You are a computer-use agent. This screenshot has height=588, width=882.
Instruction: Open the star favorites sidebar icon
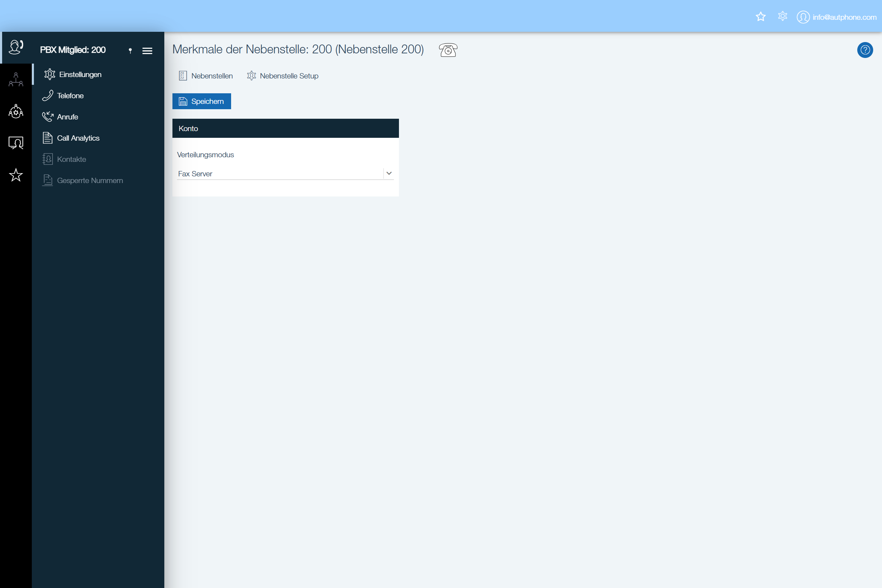(x=16, y=175)
